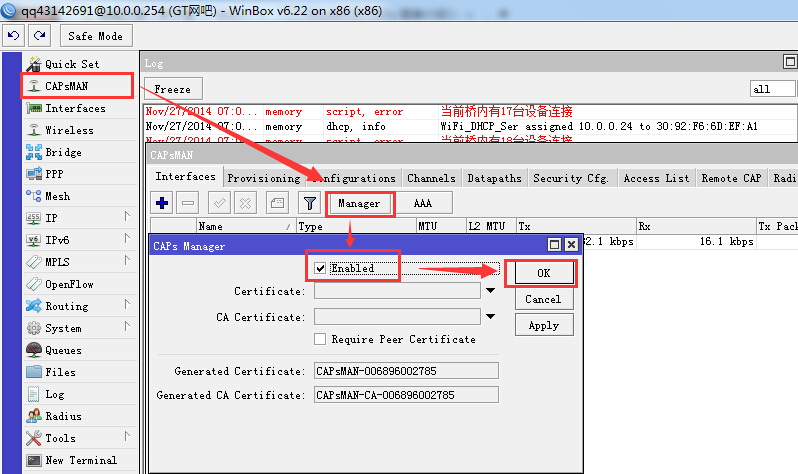Switch to Provisioning tab
Viewport: 798px width, 474px height.
tap(264, 178)
